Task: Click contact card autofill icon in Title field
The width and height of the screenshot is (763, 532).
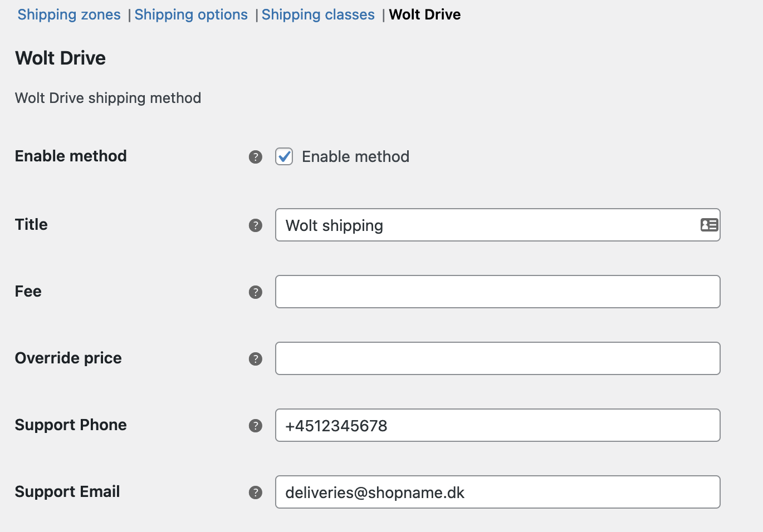Action: click(x=709, y=225)
